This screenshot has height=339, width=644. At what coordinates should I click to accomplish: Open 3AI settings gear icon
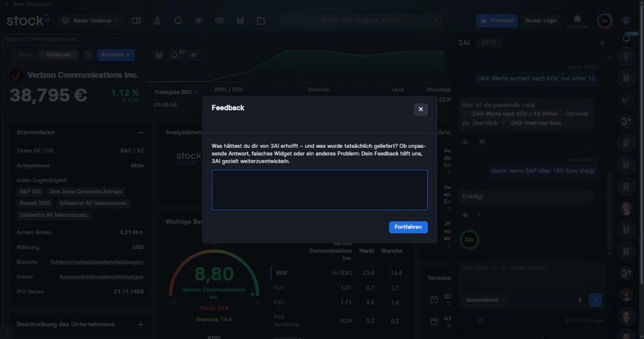tap(480, 320)
